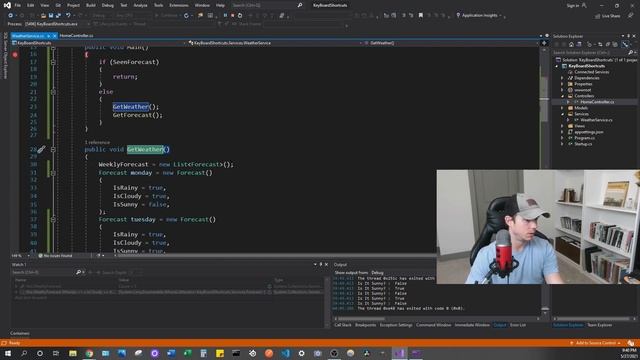
Task: Collapse the Controllers folder in Solution Explorer
Action: click(562, 96)
